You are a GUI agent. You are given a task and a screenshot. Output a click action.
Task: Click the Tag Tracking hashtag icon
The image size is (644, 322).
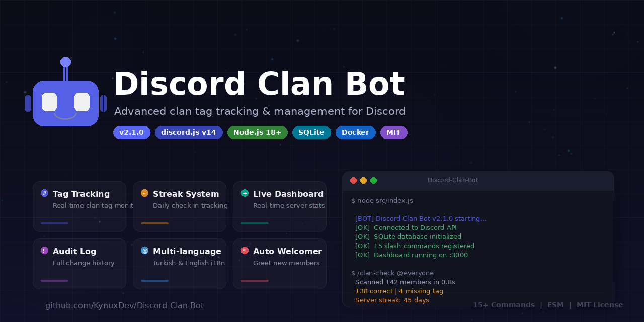point(44,193)
